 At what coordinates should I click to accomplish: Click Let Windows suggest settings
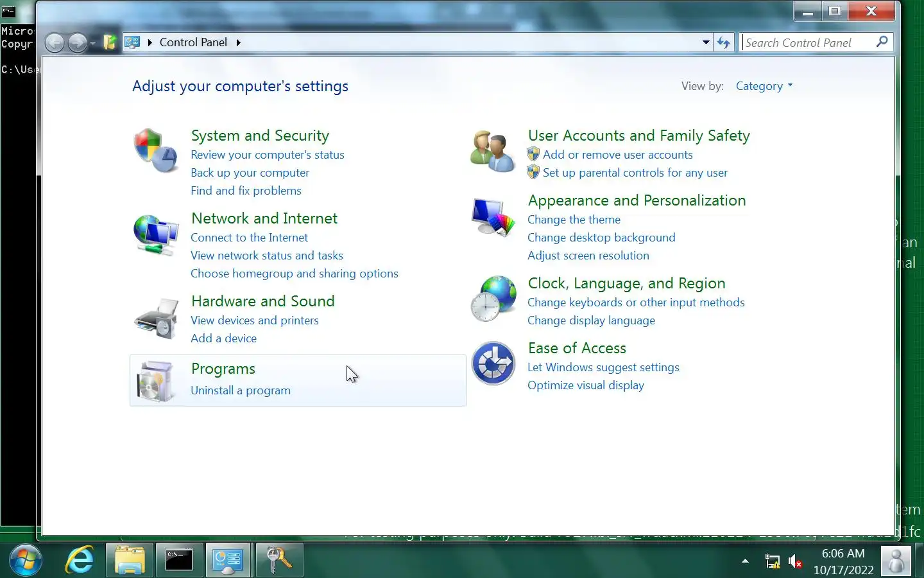point(603,367)
